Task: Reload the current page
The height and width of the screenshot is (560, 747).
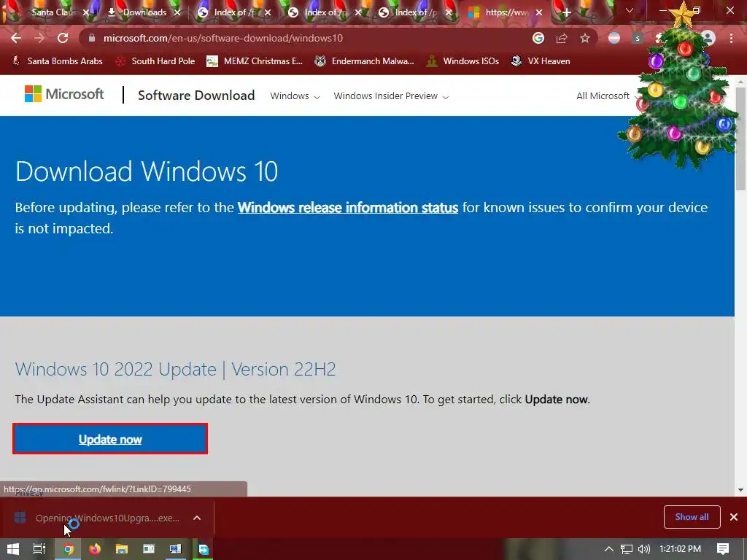Action: (63, 38)
